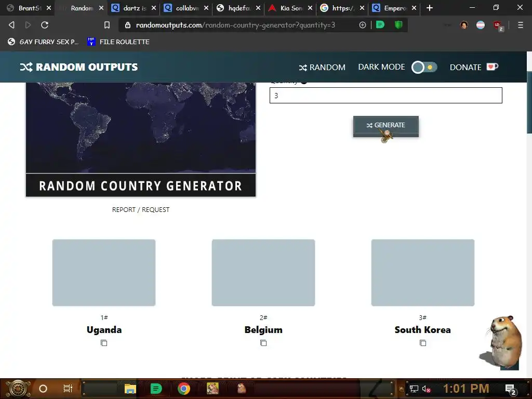Click the muted volume icon in the tray

tap(426, 389)
